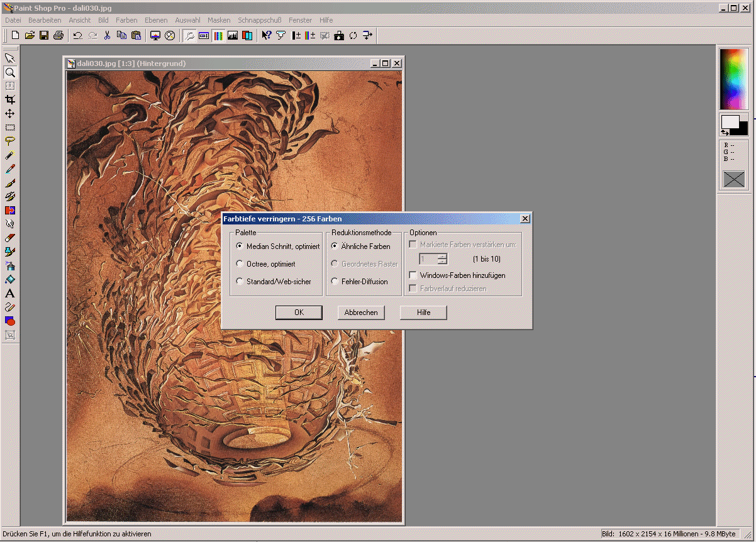This screenshot has height=542, width=756.
Task: Open the Ebenen menu
Action: pyautogui.click(x=156, y=20)
